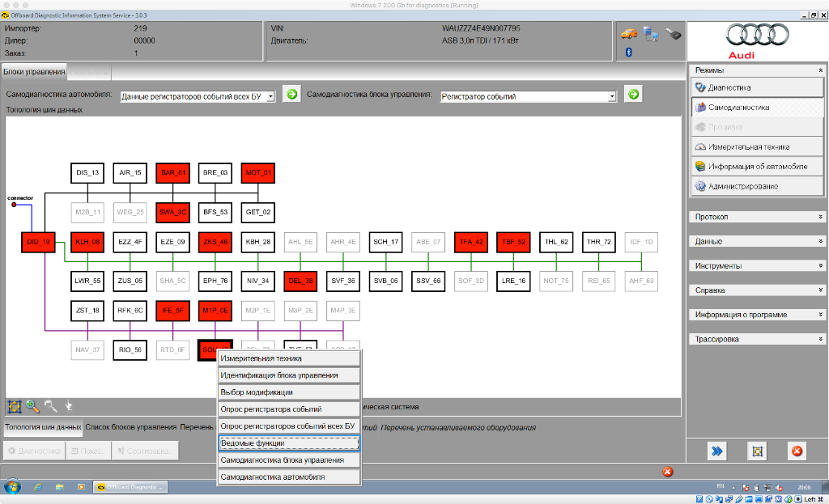Viewport: 829px width, 504px height.
Task: Click the fit-to-view icon below the topology
Action: 14,406
